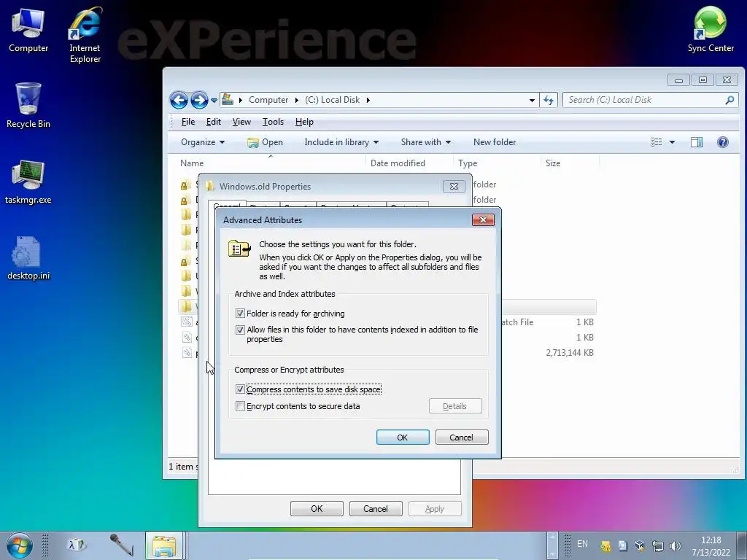
Task: Go back in the Explorer window
Action: [179, 100]
